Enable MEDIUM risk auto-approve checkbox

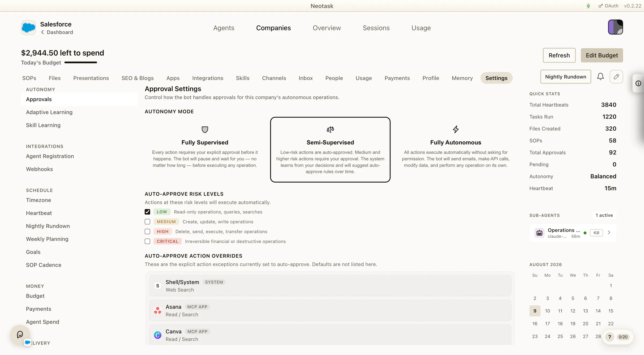(147, 222)
